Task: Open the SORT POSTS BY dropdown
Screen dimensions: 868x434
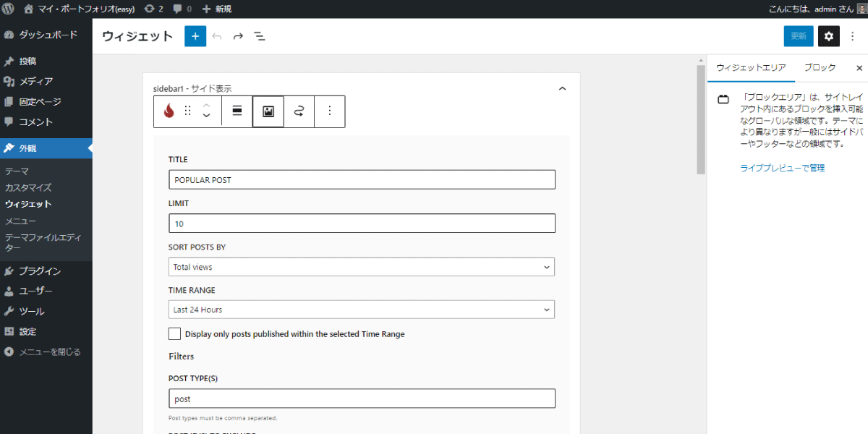Action: click(x=362, y=267)
